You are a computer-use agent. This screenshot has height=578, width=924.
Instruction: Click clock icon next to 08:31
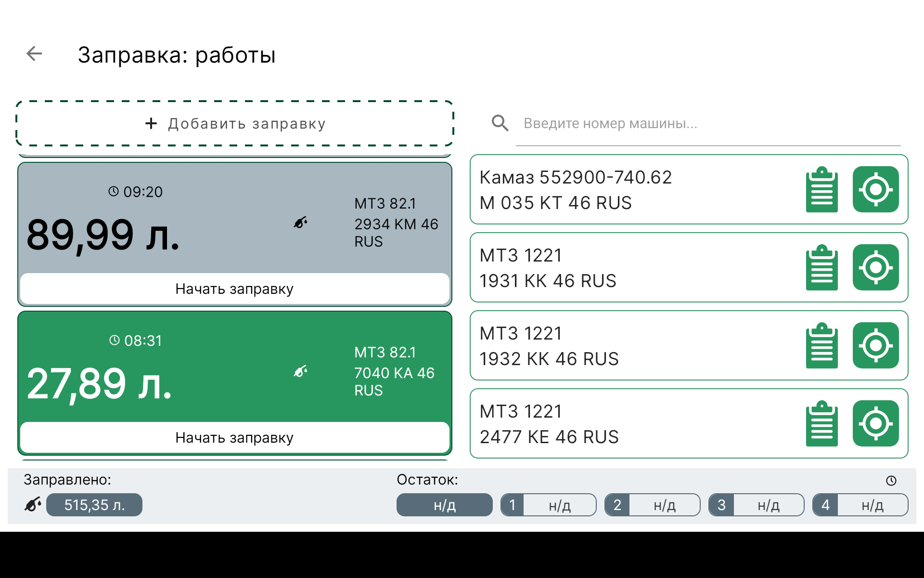click(115, 340)
